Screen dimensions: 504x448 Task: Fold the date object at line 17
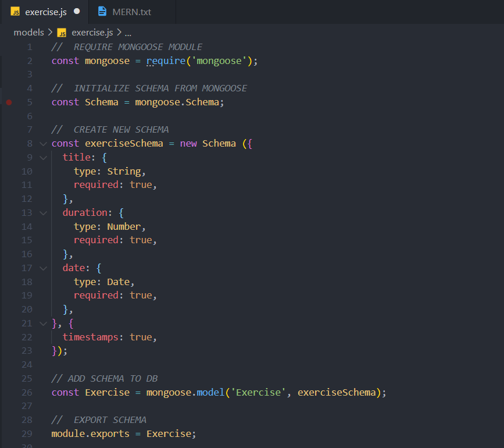(x=42, y=268)
